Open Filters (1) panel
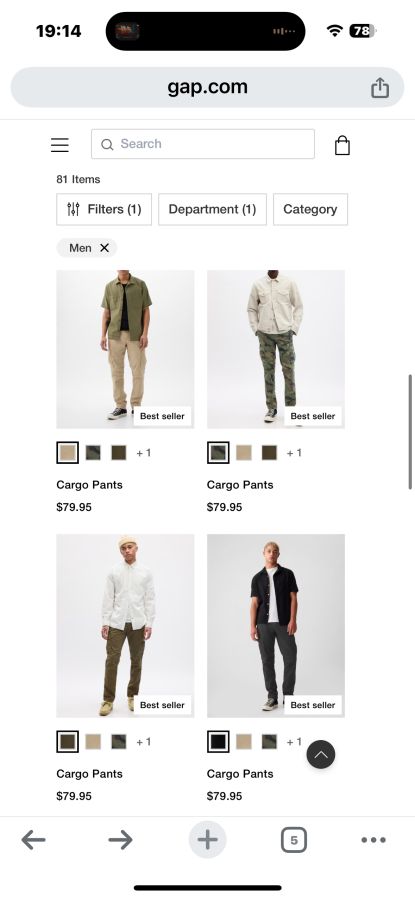415x899 pixels. pyautogui.click(x=104, y=209)
